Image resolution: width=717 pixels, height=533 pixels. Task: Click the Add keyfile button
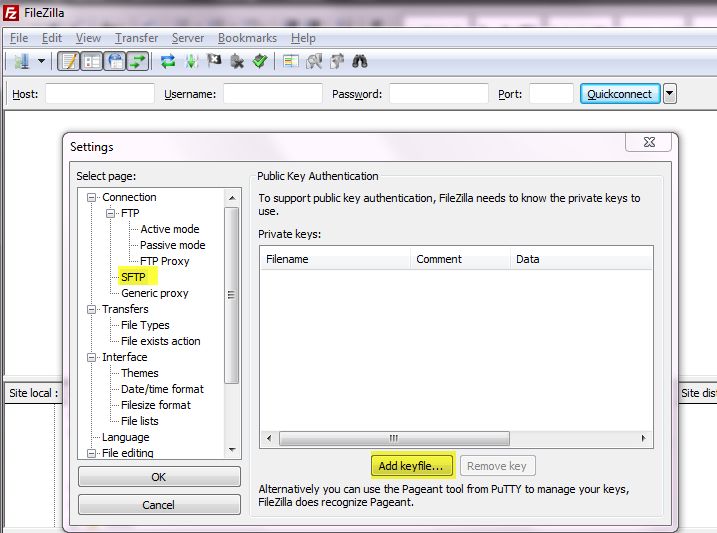point(412,465)
